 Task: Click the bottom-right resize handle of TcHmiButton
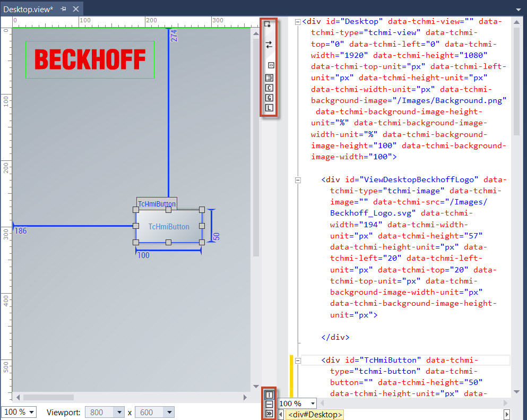(x=202, y=243)
